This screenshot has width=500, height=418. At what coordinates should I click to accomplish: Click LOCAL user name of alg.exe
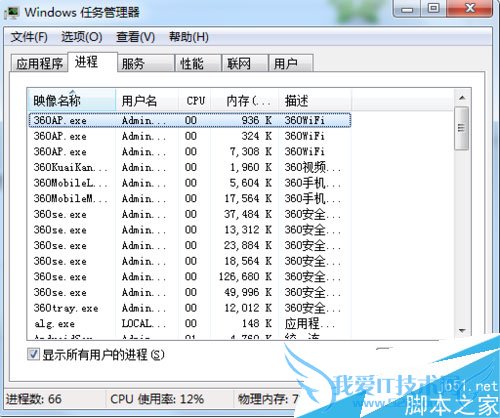coord(143,323)
